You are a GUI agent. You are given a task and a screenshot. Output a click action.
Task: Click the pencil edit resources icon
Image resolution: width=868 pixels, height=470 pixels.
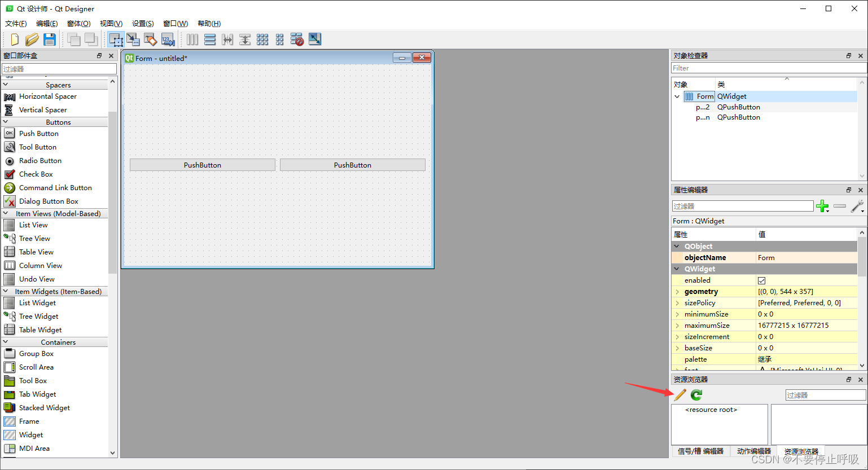tap(679, 394)
